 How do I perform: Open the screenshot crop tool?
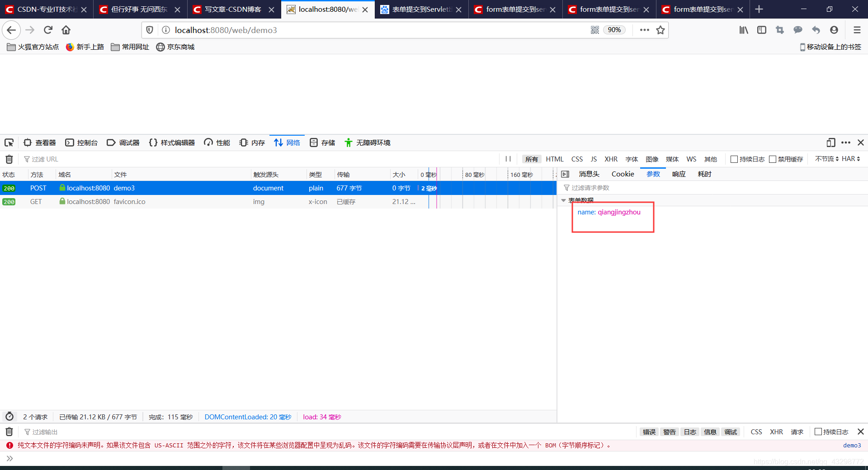[x=780, y=30]
